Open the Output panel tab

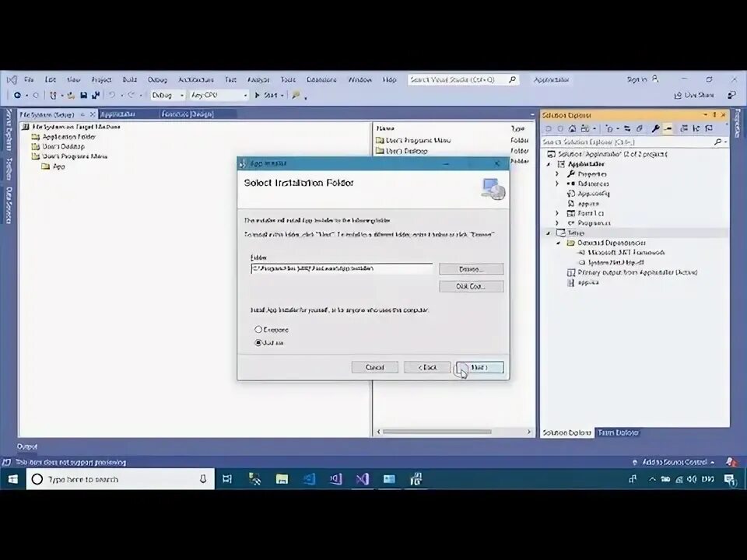tap(27, 446)
